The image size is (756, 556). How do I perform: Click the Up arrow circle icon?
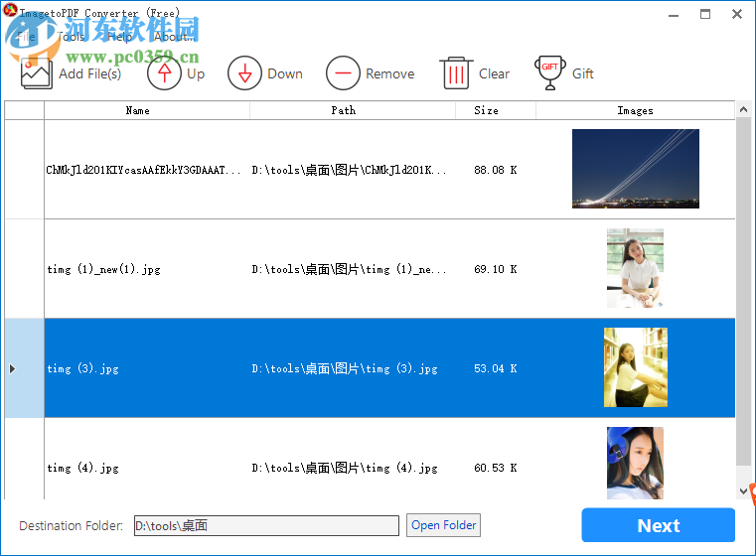click(164, 73)
